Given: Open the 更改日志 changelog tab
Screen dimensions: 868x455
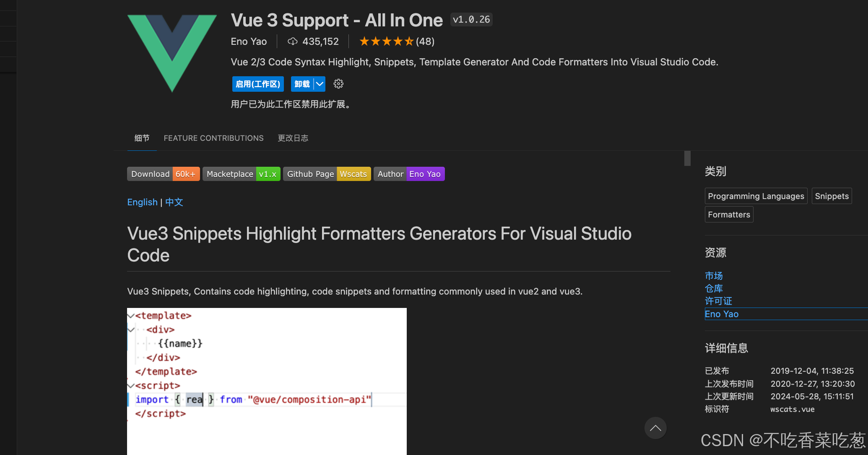Looking at the screenshot, I should tap(293, 138).
